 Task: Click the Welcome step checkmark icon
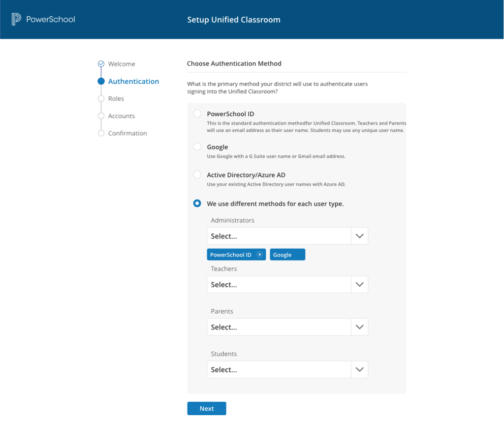click(101, 64)
